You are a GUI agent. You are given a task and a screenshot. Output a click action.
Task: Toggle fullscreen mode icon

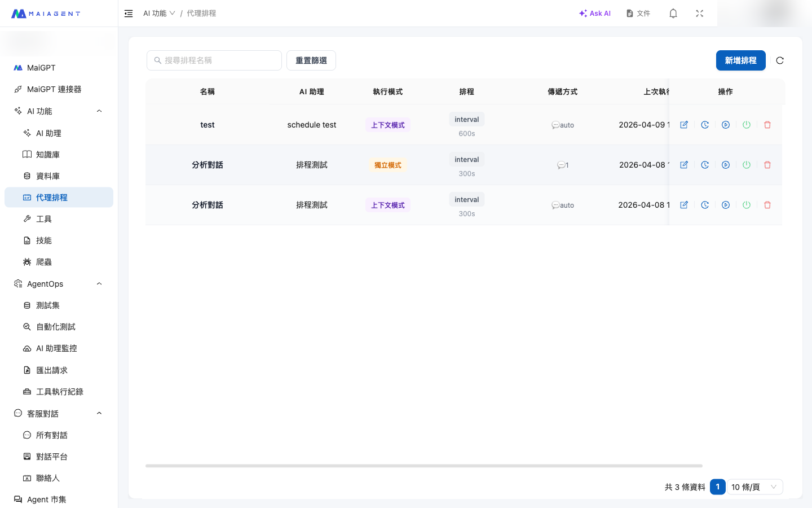[x=700, y=14]
